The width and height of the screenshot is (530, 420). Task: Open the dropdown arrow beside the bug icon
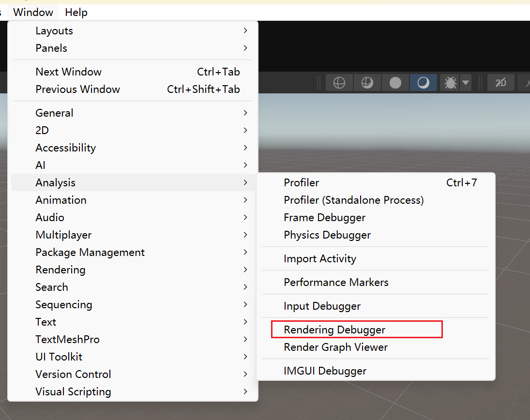466,83
